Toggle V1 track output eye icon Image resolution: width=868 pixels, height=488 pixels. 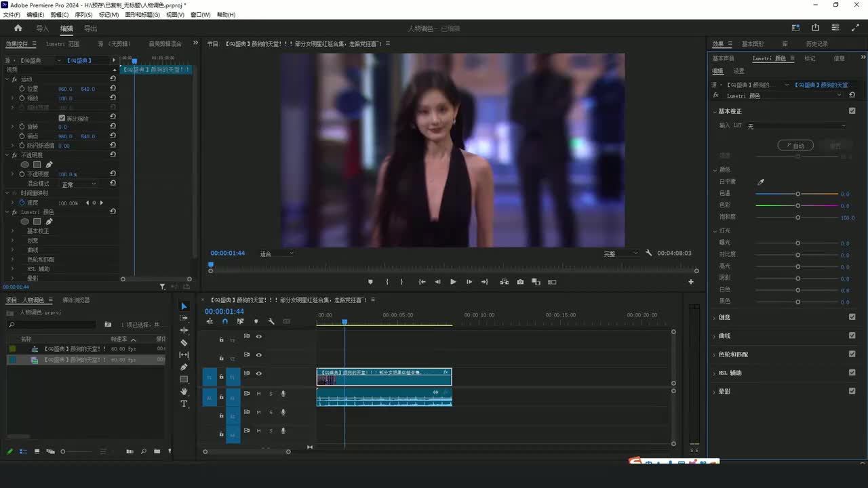[x=258, y=373]
